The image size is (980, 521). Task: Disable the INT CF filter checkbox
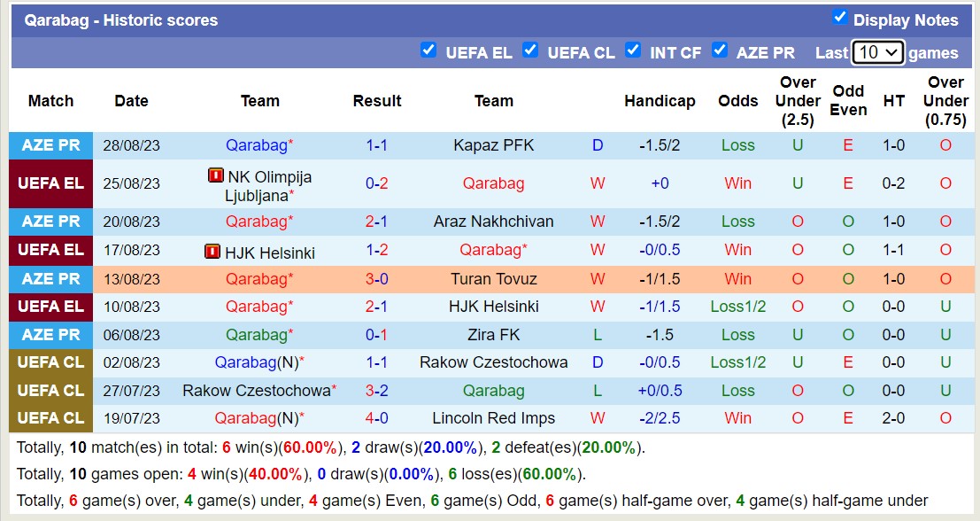(x=634, y=51)
